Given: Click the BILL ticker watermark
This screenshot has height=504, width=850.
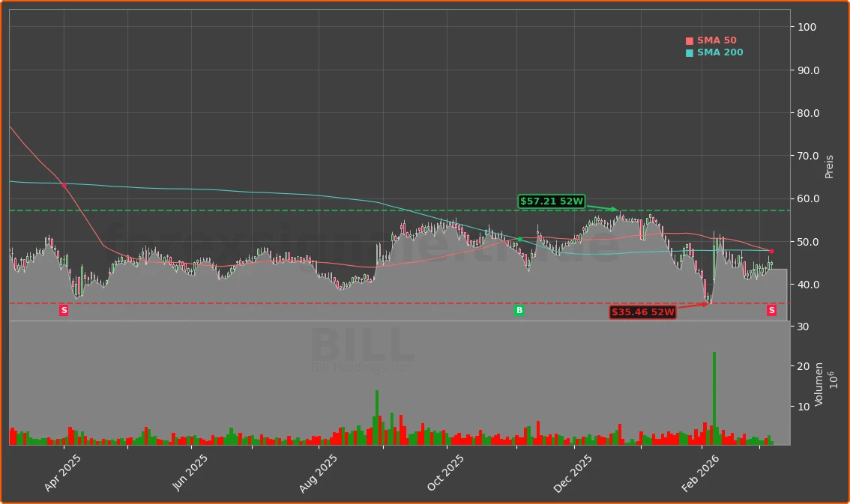Looking at the screenshot, I should pos(361,346).
